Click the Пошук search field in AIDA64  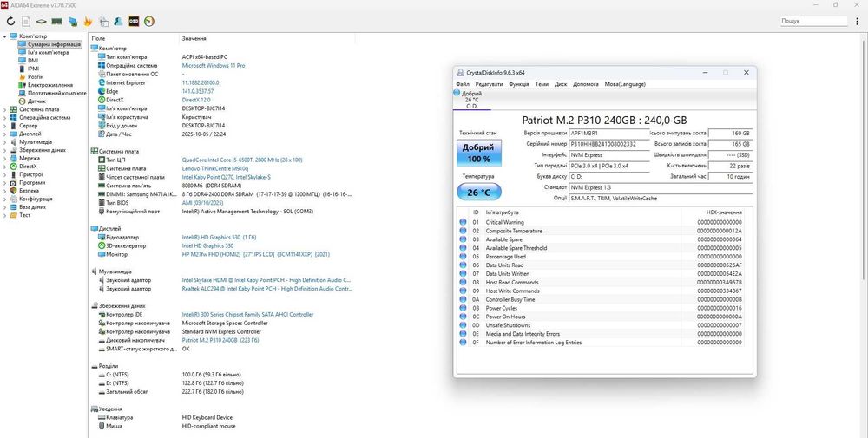[813, 21]
